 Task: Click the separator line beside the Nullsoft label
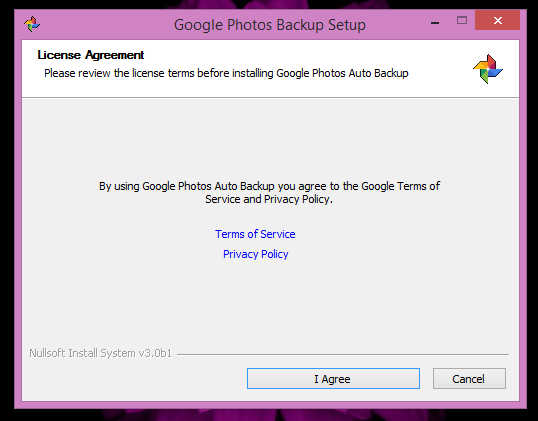pos(343,354)
